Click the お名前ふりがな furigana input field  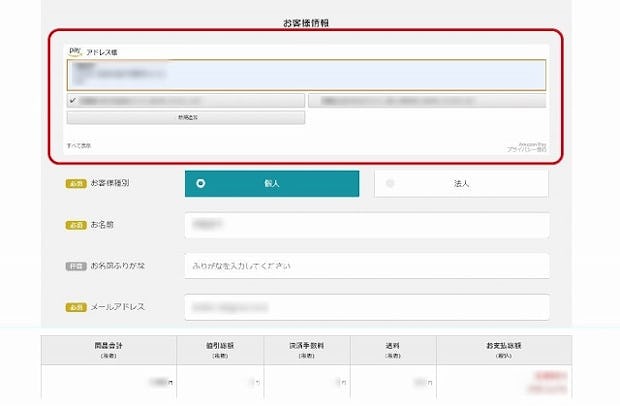(367, 266)
